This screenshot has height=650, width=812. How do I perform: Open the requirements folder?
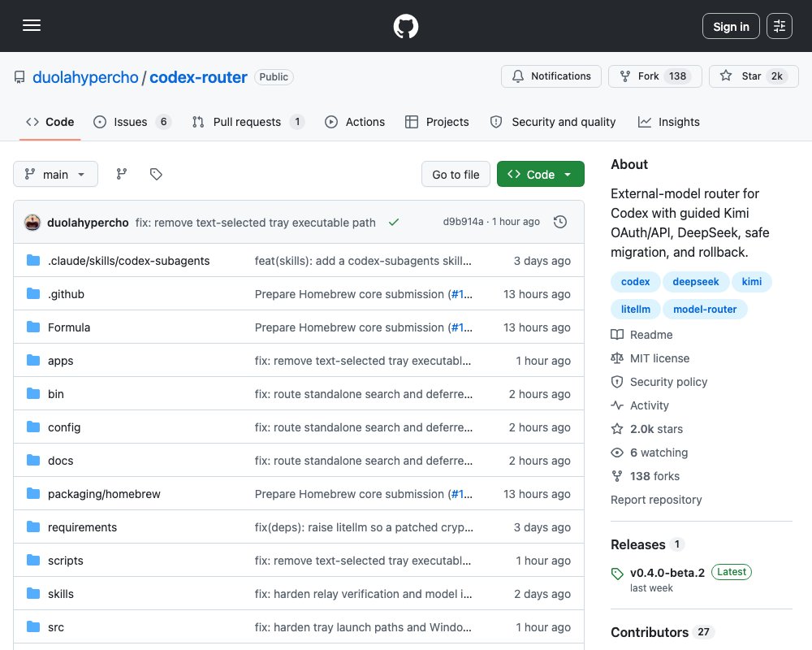(82, 527)
